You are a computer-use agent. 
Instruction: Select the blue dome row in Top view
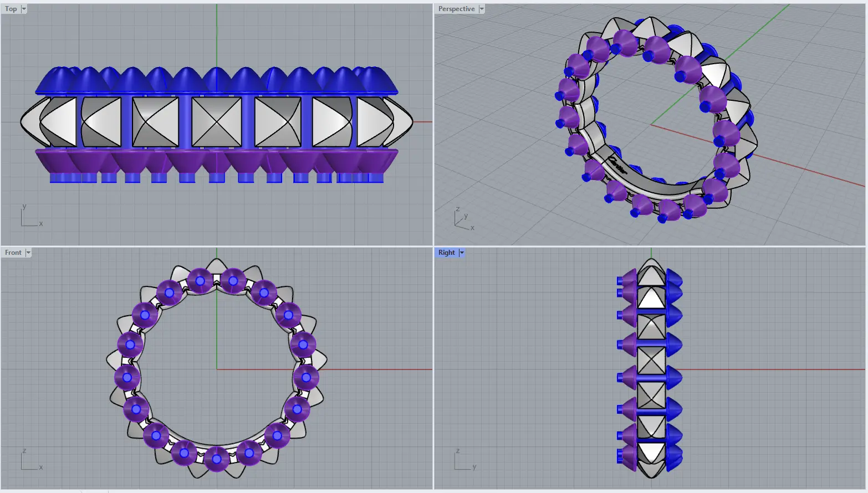(217, 81)
